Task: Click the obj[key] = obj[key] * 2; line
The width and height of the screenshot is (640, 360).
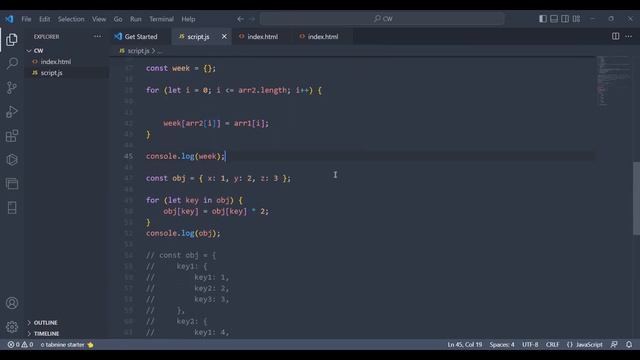Action: pos(216,211)
